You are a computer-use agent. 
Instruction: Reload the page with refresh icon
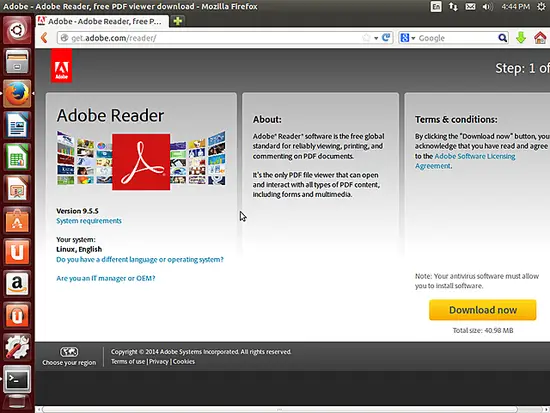(x=386, y=38)
